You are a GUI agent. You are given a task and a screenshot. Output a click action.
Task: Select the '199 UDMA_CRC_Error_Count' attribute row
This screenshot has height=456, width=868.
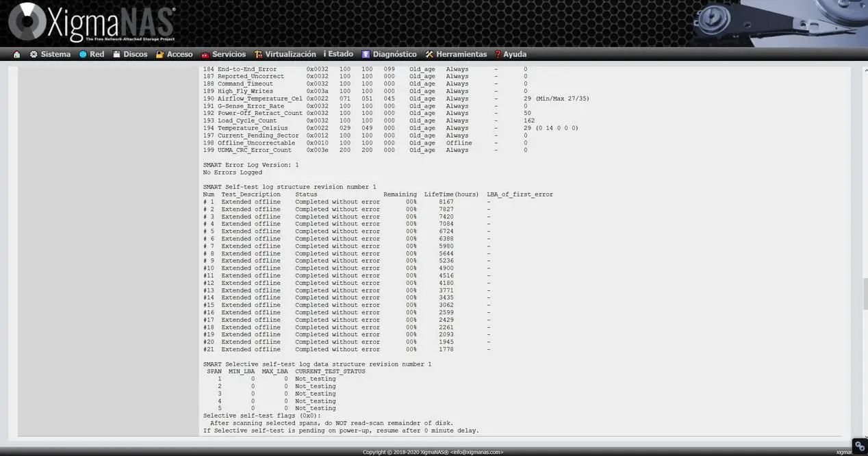(x=366, y=150)
